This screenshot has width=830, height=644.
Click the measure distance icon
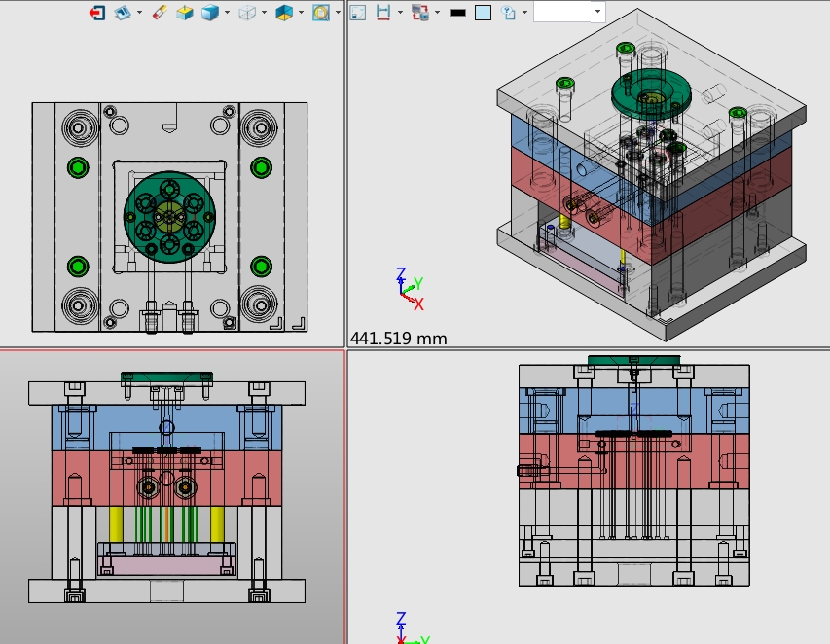click(383, 13)
